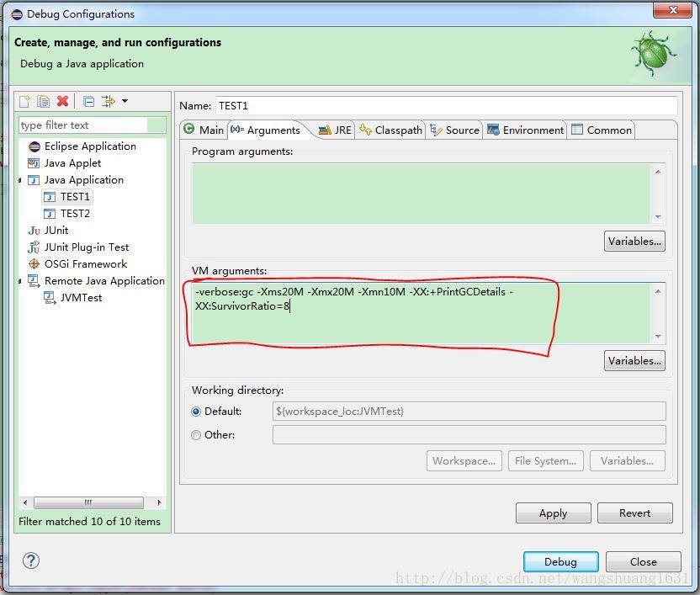Switch to the JRE tab
The height and width of the screenshot is (595, 700).
click(335, 130)
